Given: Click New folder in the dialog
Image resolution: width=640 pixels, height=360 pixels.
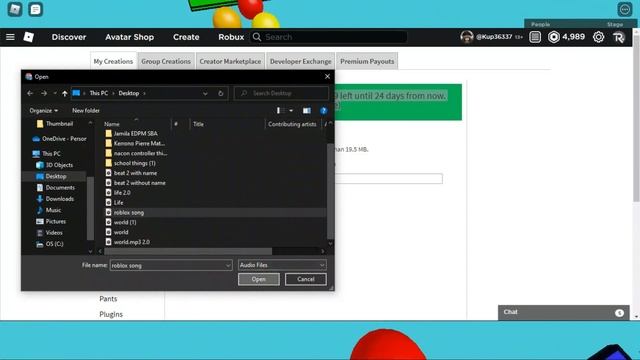Looking at the screenshot, I should (x=86, y=111).
